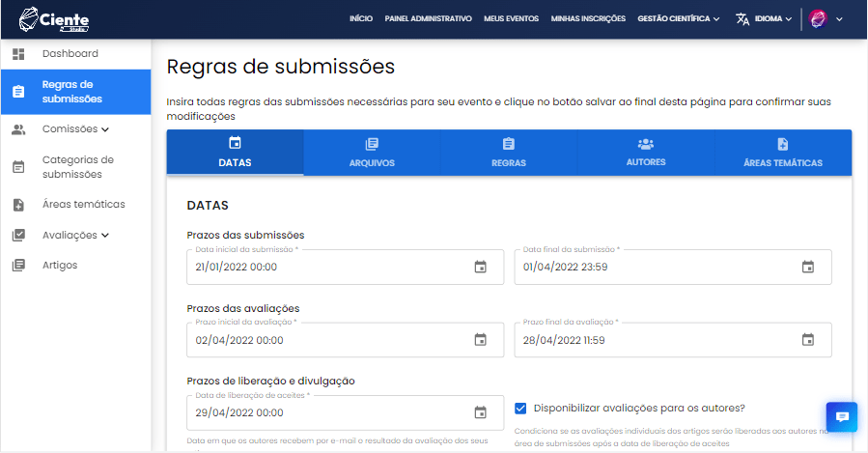
Task: Click the Data inicial da submissão field
Action: (x=345, y=267)
